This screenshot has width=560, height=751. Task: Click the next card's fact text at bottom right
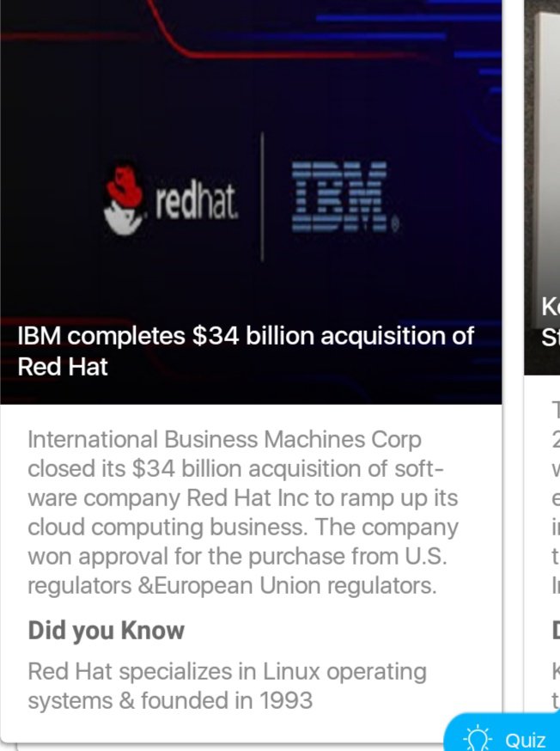click(x=555, y=685)
